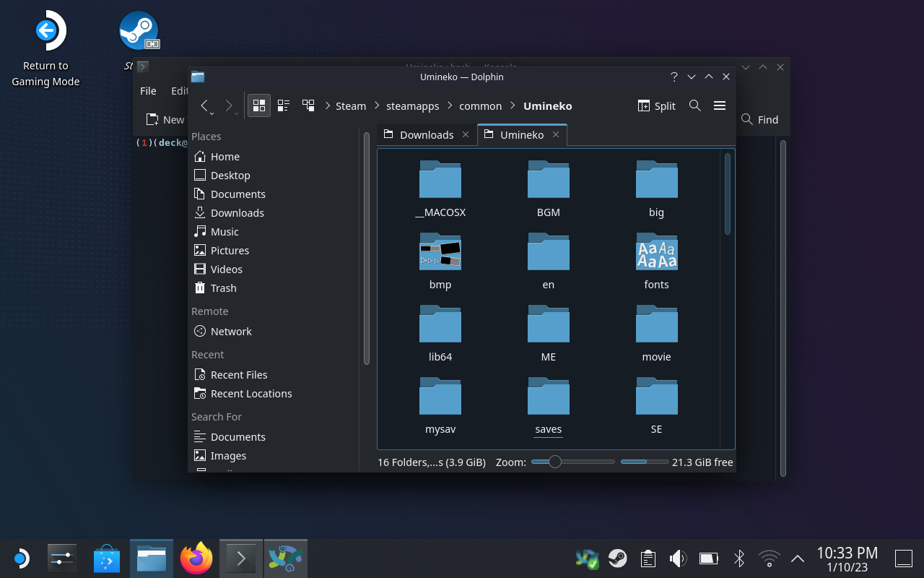Click the zoom slider in Dolphin's status bar
This screenshot has height=578, width=924.
coord(573,462)
